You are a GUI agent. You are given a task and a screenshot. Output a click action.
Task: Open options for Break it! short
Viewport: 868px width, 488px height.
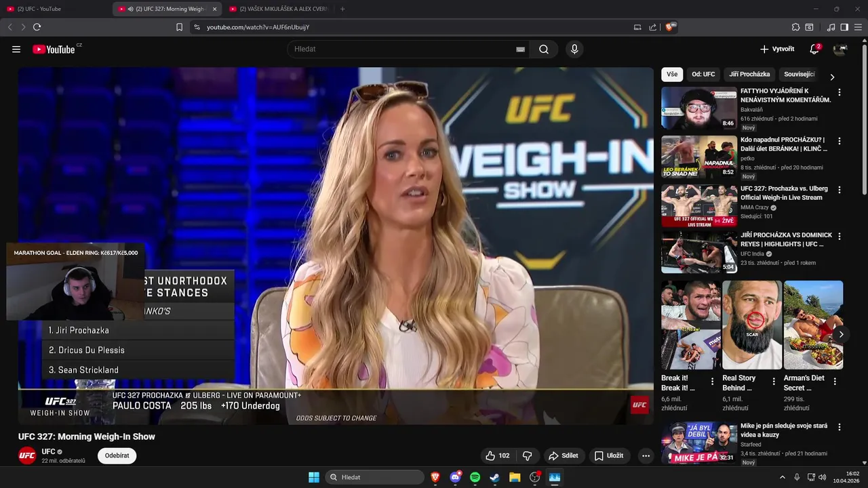click(712, 382)
